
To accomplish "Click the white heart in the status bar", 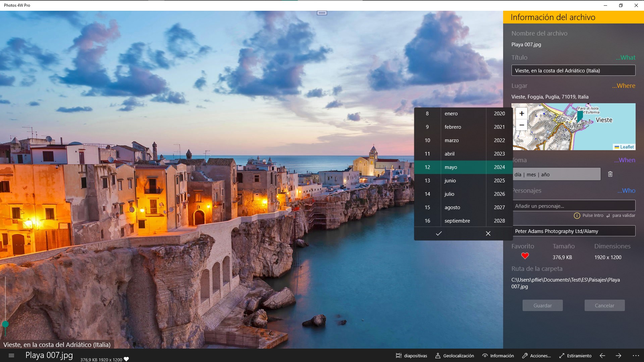I will (x=126, y=359).
